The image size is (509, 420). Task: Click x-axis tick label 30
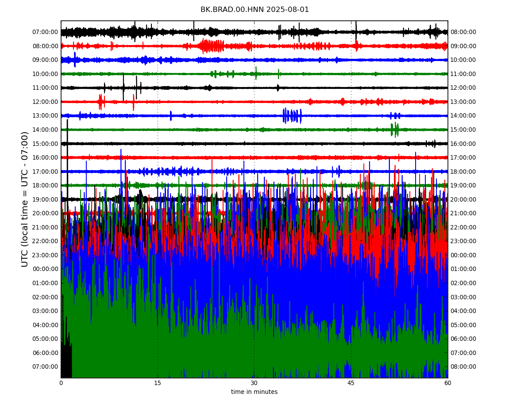click(254, 383)
